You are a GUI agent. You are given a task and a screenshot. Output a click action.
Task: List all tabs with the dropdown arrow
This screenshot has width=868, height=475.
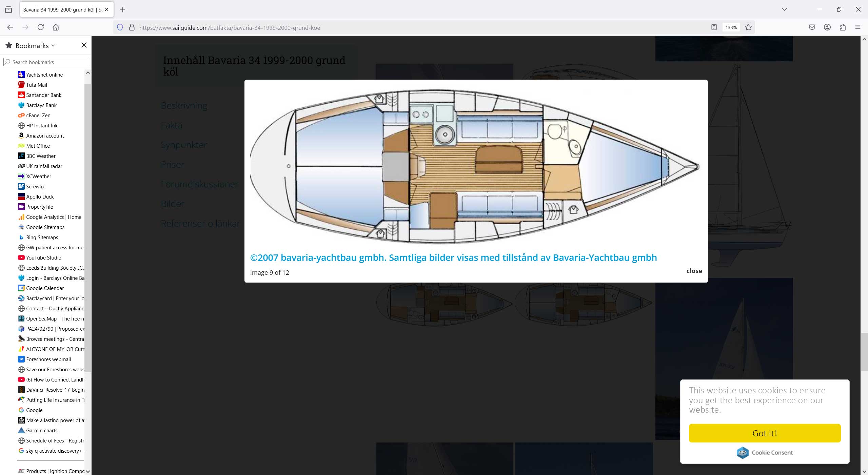(785, 9)
